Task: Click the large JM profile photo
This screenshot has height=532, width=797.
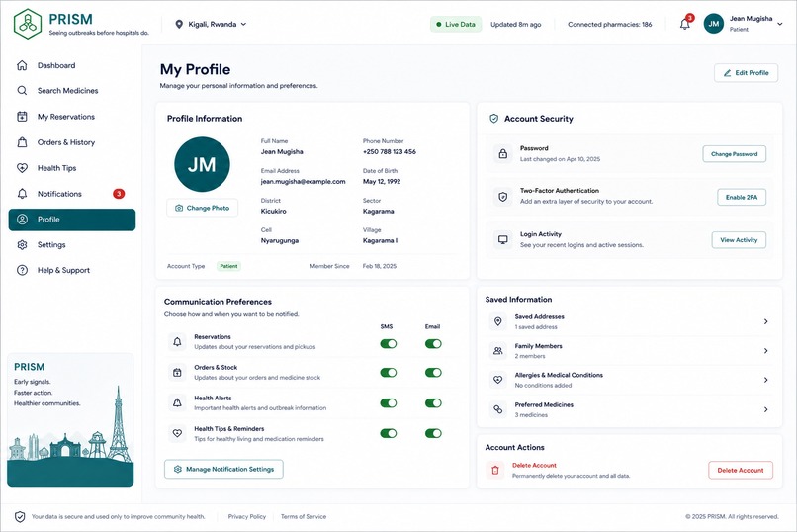Action: pos(202,164)
